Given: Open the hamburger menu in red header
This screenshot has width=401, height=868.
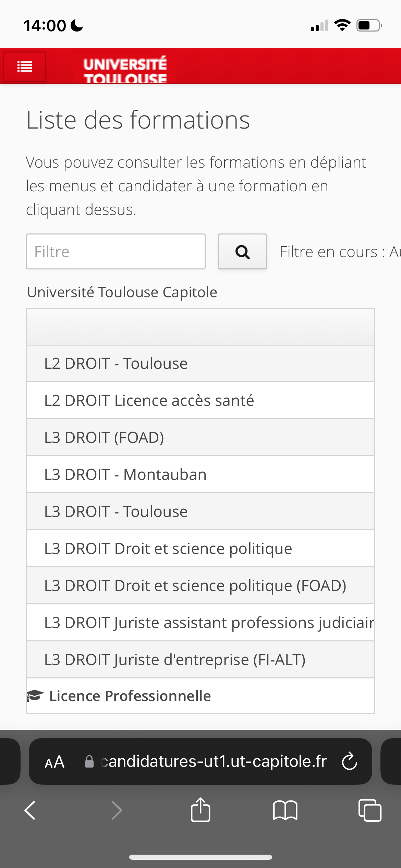Looking at the screenshot, I should (25, 67).
